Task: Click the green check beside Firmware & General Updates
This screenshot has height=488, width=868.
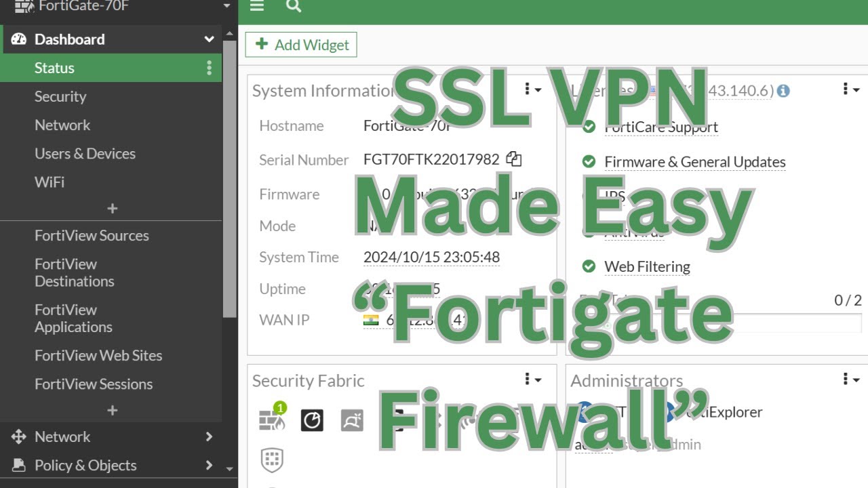Action: [589, 161]
